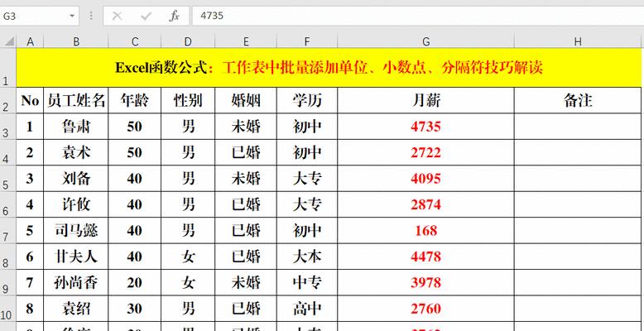Image resolution: width=644 pixels, height=331 pixels.
Task: Select the cell with name 孙尚香
Action: point(76,282)
